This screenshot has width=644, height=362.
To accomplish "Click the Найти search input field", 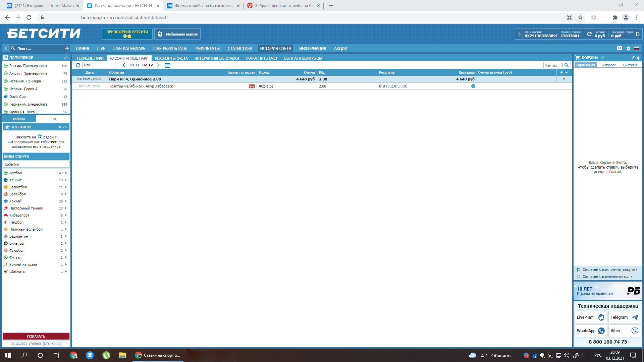I will pos(552,65).
